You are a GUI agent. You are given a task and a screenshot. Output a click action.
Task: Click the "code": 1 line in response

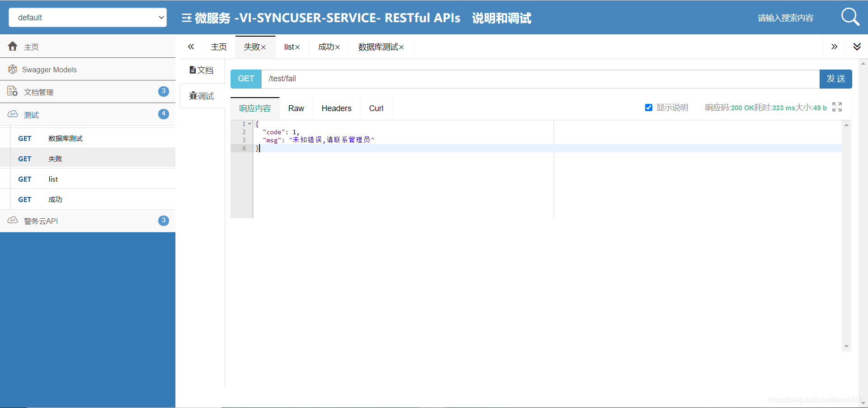(x=281, y=132)
